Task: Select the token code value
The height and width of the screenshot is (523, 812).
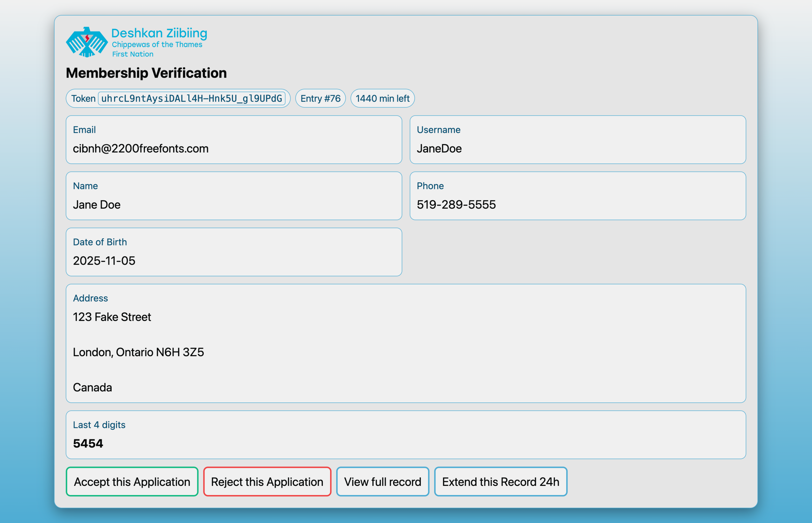Action: click(x=192, y=99)
